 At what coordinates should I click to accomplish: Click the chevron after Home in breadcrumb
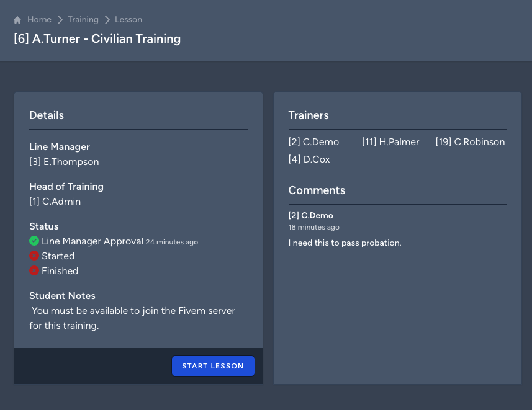(x=60, y=19)
